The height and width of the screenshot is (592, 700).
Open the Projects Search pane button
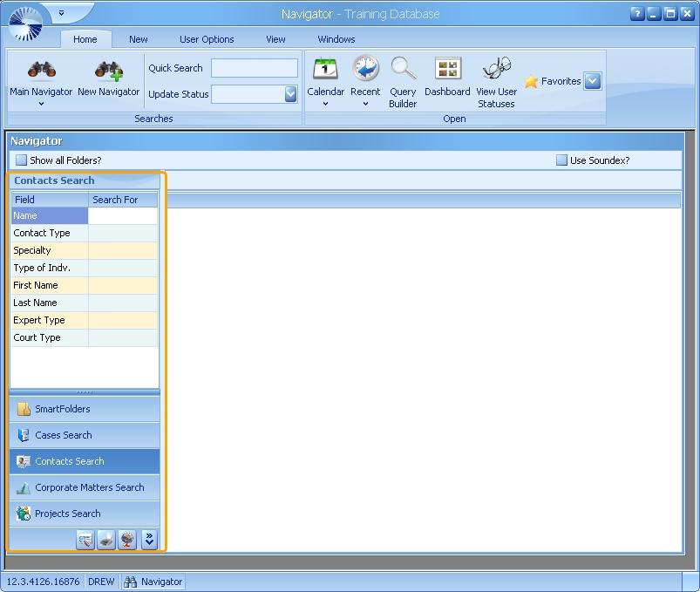click(x=85, y=514)
